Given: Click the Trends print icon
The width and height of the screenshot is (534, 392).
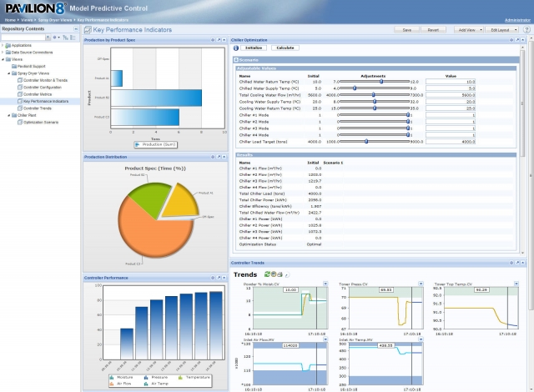Looking at the screenshot, I should pyautogui.click(x=280, y=274).
